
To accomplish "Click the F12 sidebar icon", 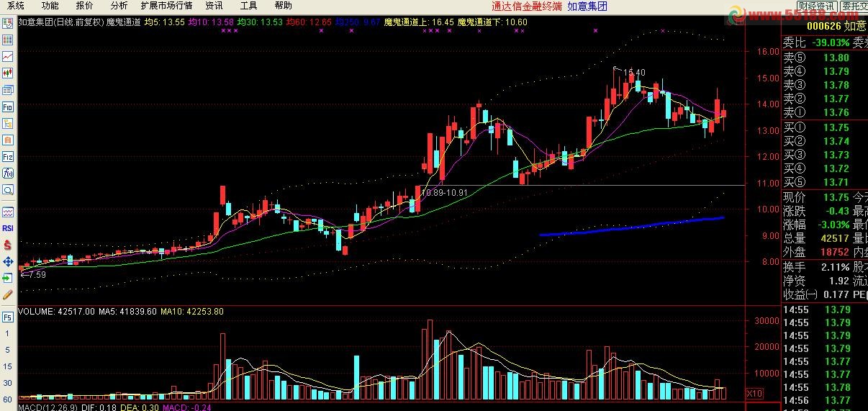I will pyautogui.click(x=8, y=156).
